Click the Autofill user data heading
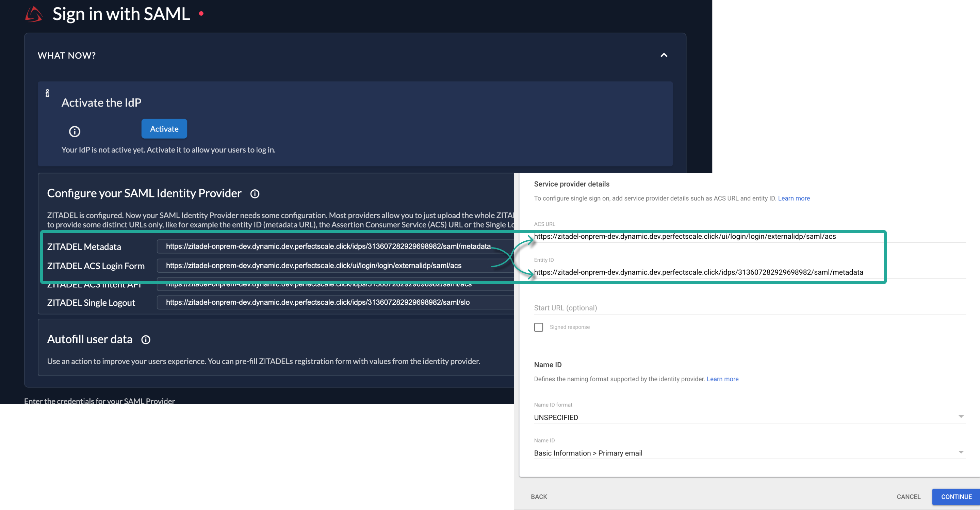This screenshot has height=510, width=980. (x=90, y=339)
